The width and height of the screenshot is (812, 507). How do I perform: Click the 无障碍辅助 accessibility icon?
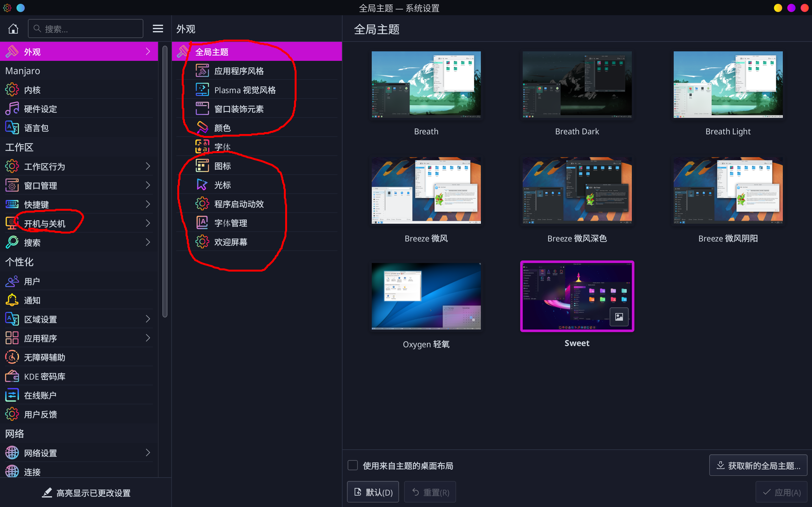tap(12, 357)
